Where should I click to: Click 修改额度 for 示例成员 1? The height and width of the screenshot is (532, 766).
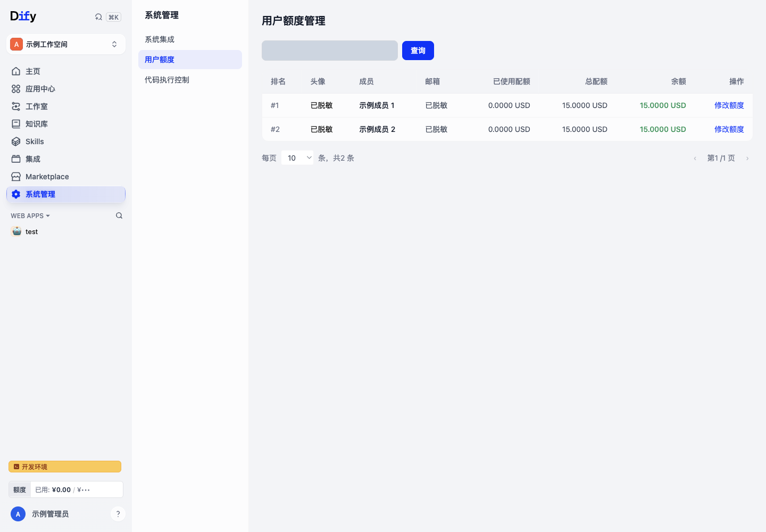(729, 105)
